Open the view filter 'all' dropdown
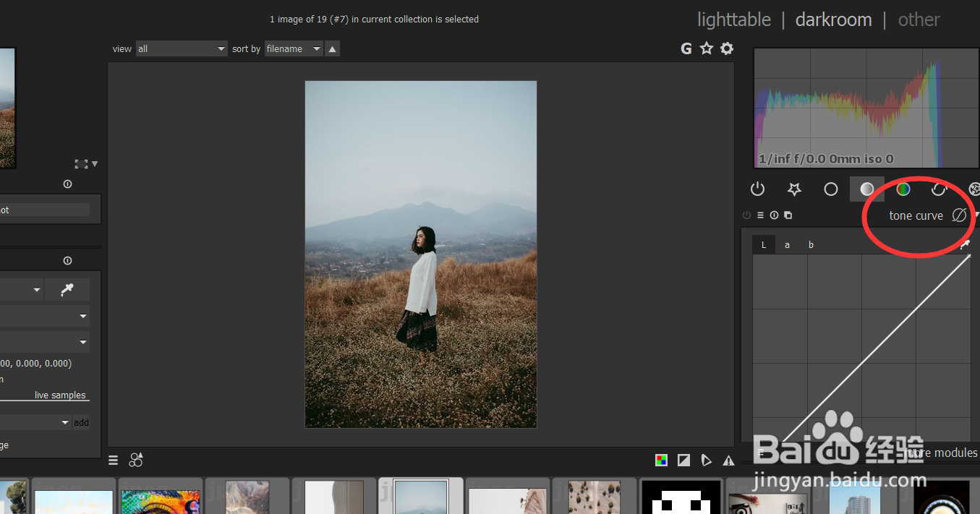The height and width of the screenshot is (514, 980). 182,48
